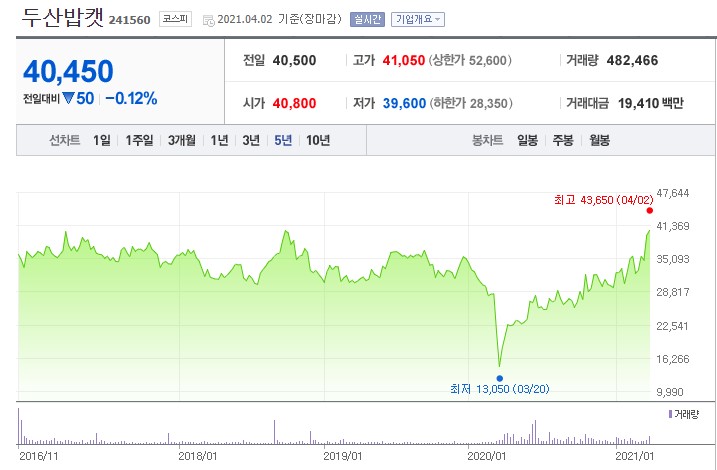The height and width of the screenshot is (470, 717).
Task: Click the 두산밥캣 stock name title
Action: [x=63, y=17]
